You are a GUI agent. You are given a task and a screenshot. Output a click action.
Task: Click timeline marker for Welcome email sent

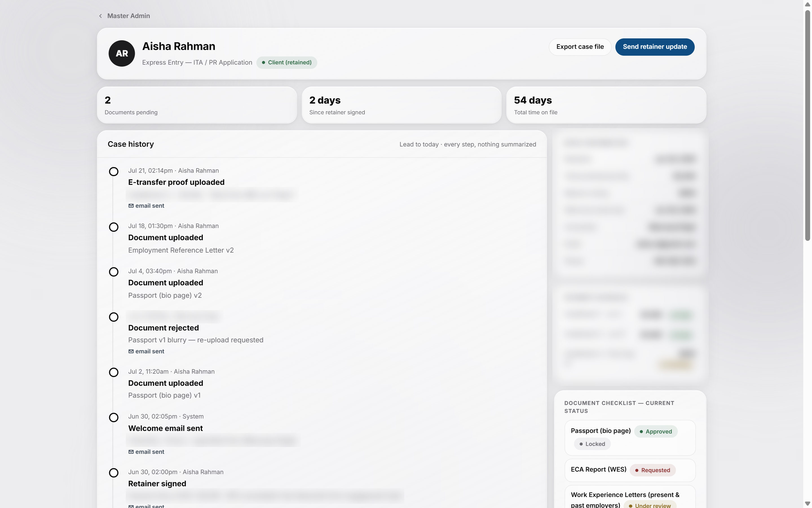(114, 418)
